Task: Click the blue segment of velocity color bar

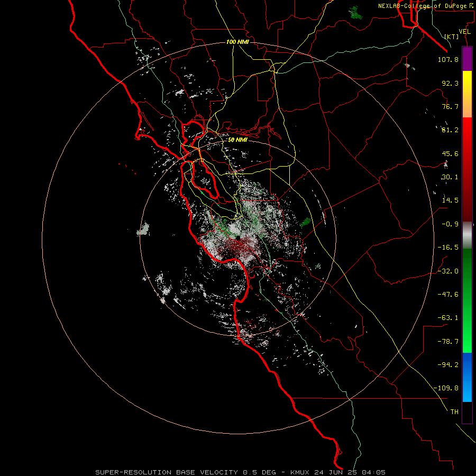Action: [x=467, y=377]
